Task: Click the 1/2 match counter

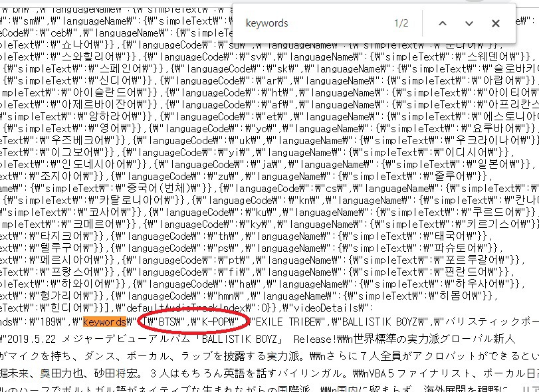Action: tap(401, 23)
